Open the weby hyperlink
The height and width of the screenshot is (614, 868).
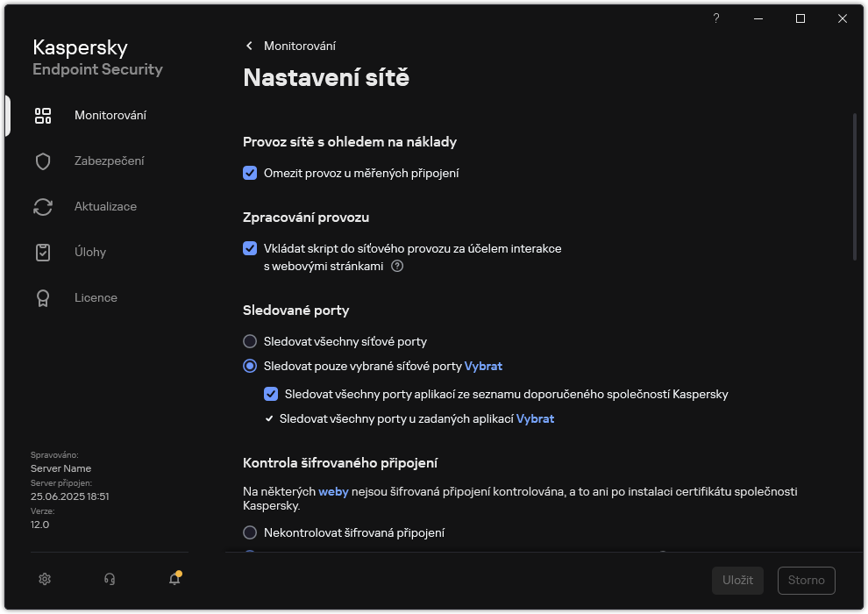333,491
